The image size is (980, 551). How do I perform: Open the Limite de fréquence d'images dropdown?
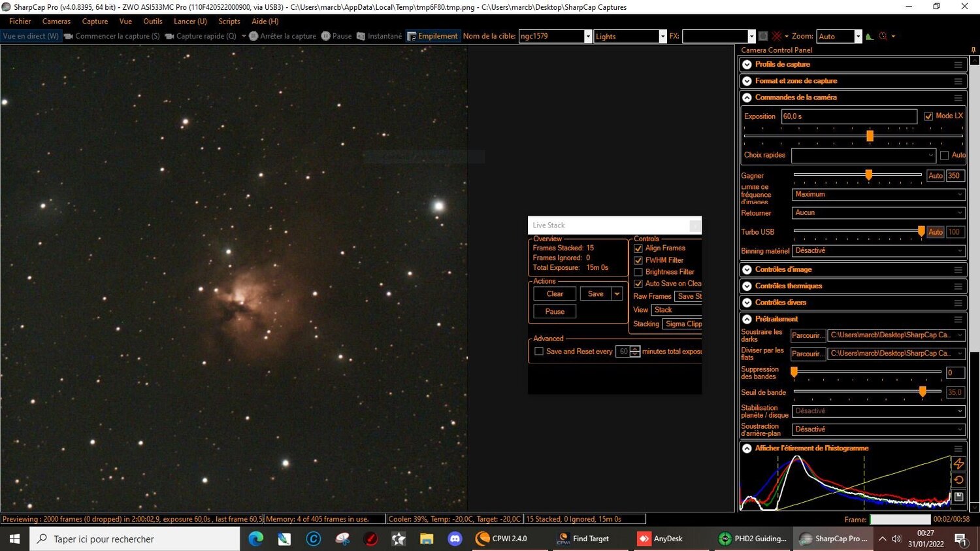(877, 194)
